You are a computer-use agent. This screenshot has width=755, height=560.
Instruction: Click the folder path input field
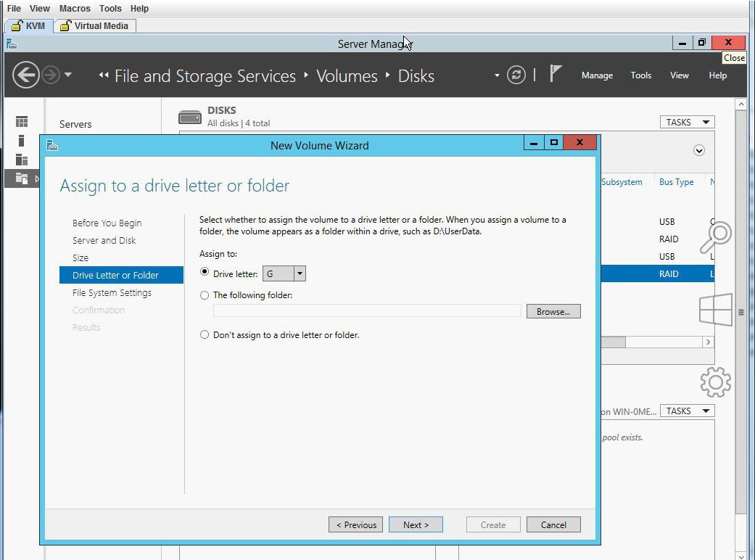tap(367, 311)
